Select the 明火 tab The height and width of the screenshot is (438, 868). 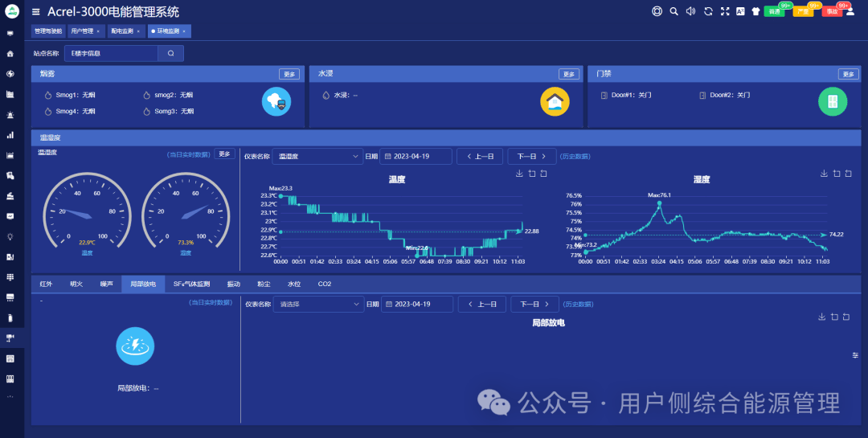tap(76, 284)
